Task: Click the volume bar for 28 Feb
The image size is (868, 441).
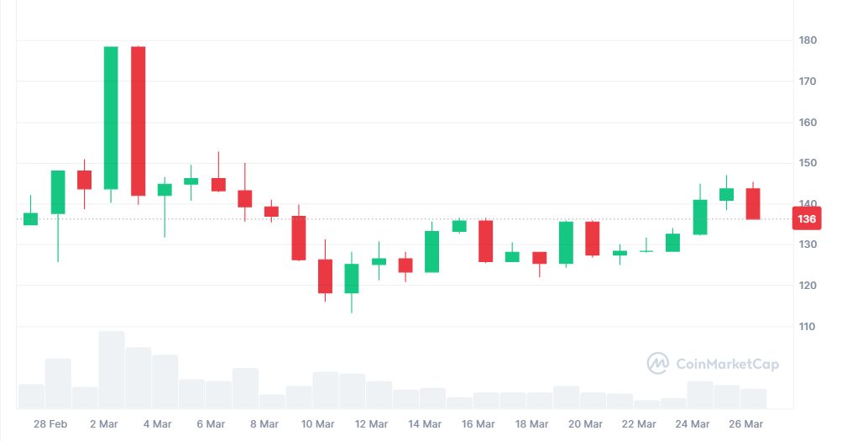Action: pos(58,383)
